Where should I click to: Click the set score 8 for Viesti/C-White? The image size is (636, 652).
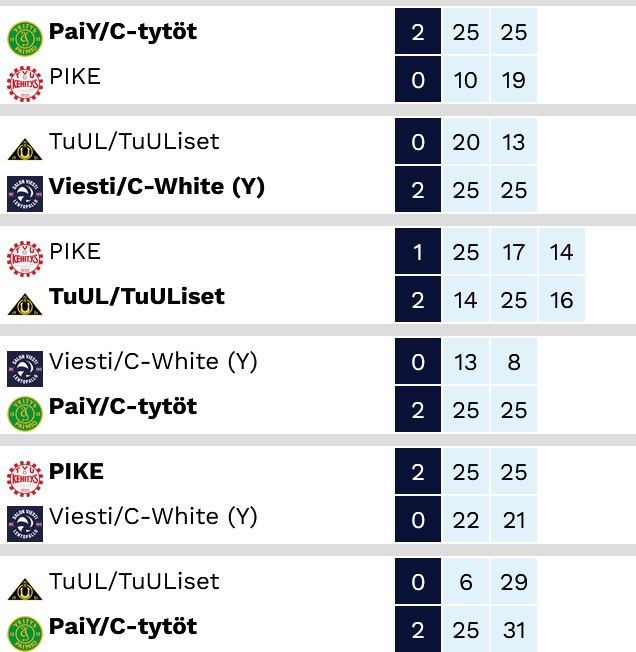(514, 361)
